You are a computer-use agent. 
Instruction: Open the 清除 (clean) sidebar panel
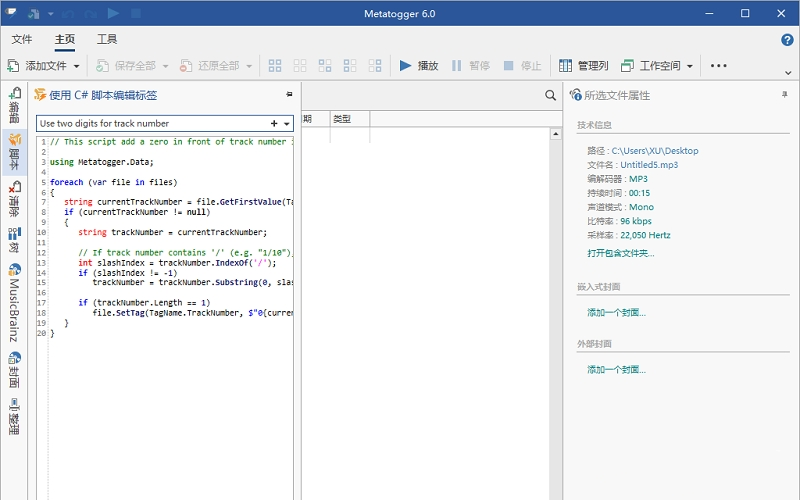coord(14,200)
